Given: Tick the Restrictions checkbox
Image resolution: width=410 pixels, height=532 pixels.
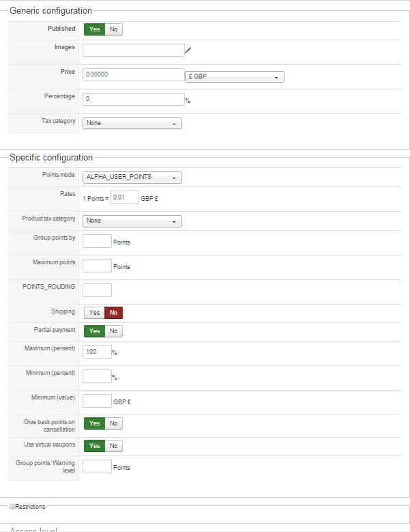Looking at the screenshot, I should pos(12,507).
